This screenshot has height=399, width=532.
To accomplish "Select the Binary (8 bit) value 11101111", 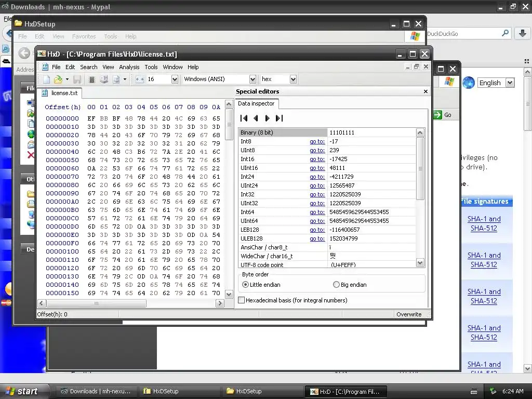I will (342, 132).
